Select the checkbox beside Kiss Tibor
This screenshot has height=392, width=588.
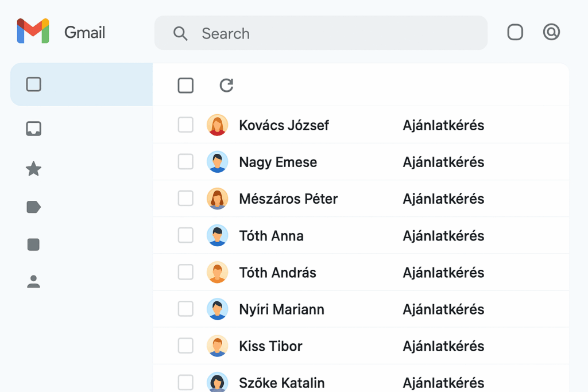pyautogui.click(x=185, y=346)
